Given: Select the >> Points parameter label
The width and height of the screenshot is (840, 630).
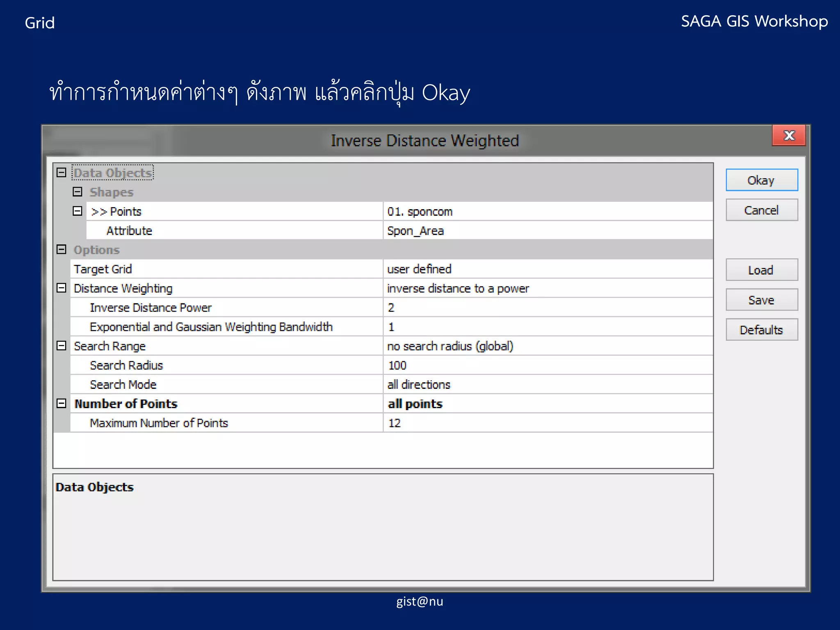Looking at the screenshot, I should 116,212.
